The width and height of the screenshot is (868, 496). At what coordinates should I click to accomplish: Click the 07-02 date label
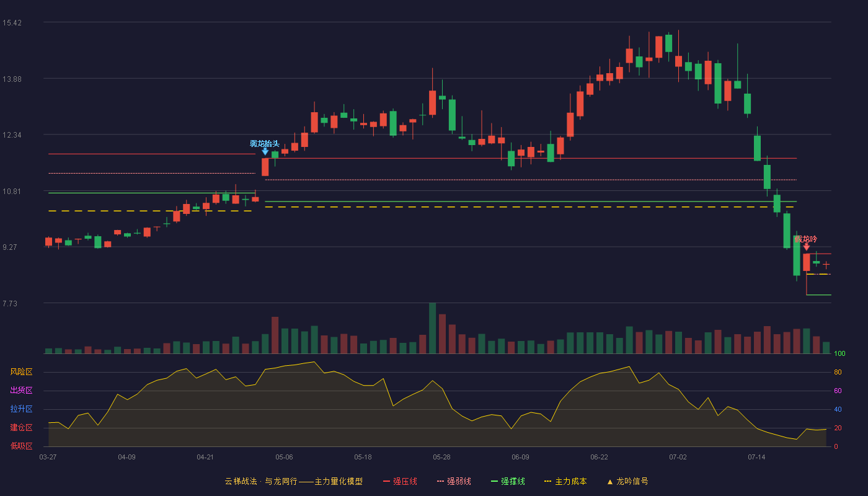[678, 457]
